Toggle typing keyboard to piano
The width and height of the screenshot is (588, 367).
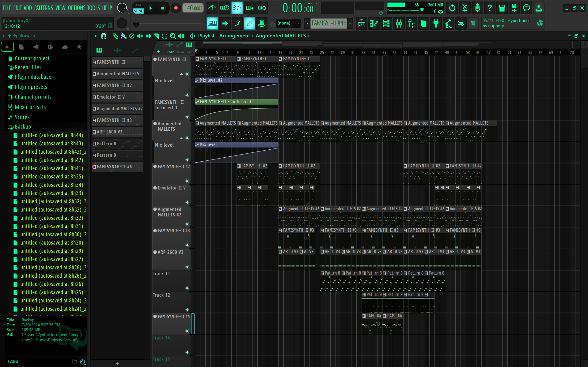point(212,23)
